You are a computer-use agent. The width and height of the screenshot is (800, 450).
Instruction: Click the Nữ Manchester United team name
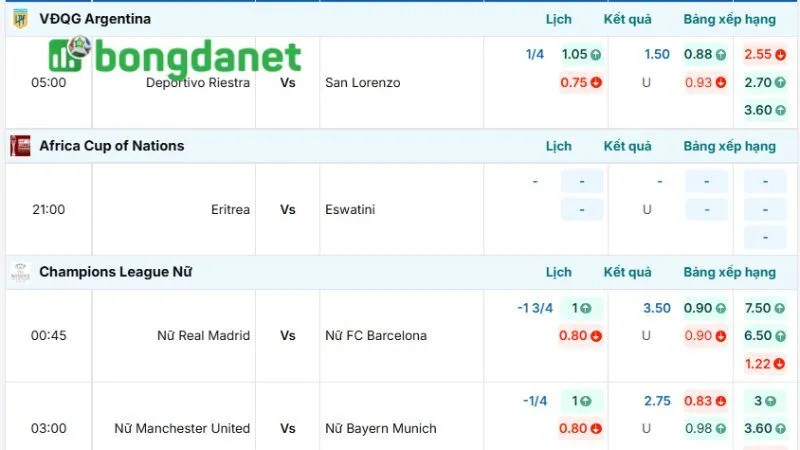182,429
